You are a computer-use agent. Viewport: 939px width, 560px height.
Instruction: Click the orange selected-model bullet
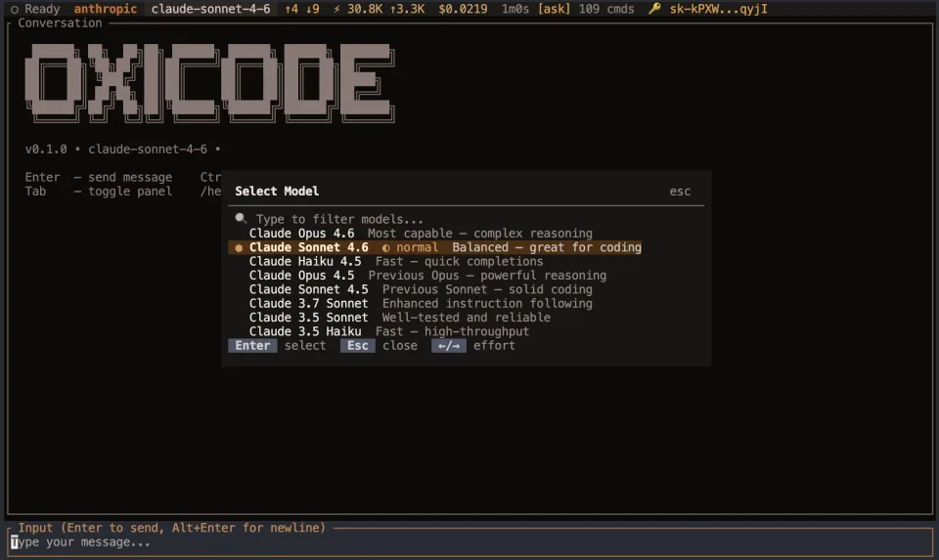[239, 247]
